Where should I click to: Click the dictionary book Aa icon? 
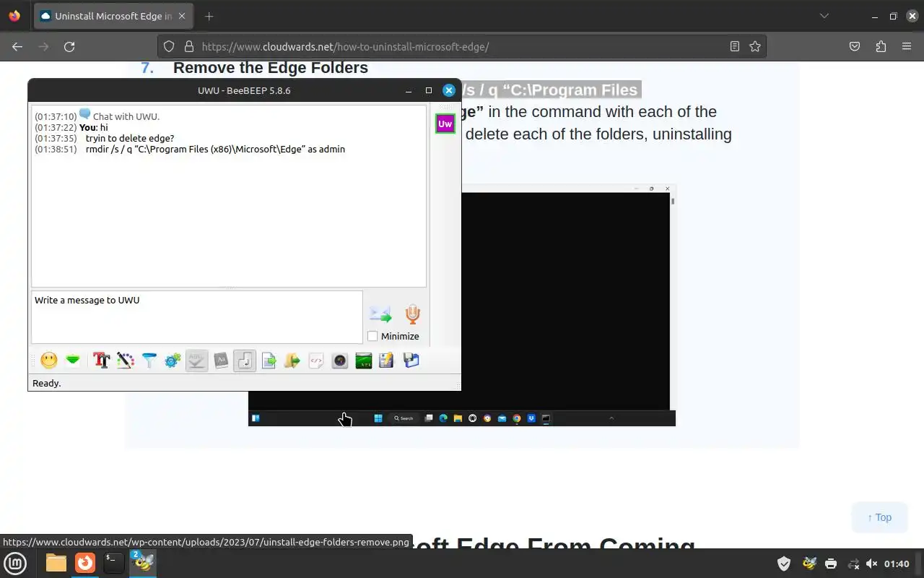coord(221,360)
